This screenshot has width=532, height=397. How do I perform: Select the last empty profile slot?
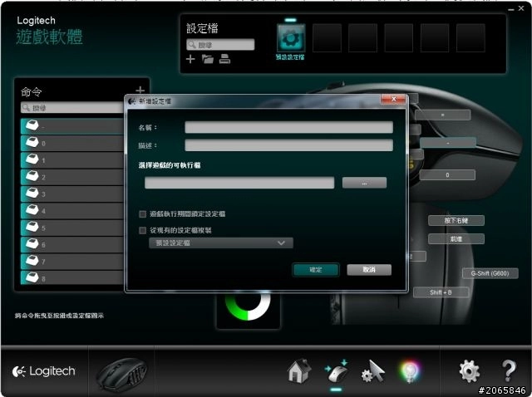click(470, 38)
